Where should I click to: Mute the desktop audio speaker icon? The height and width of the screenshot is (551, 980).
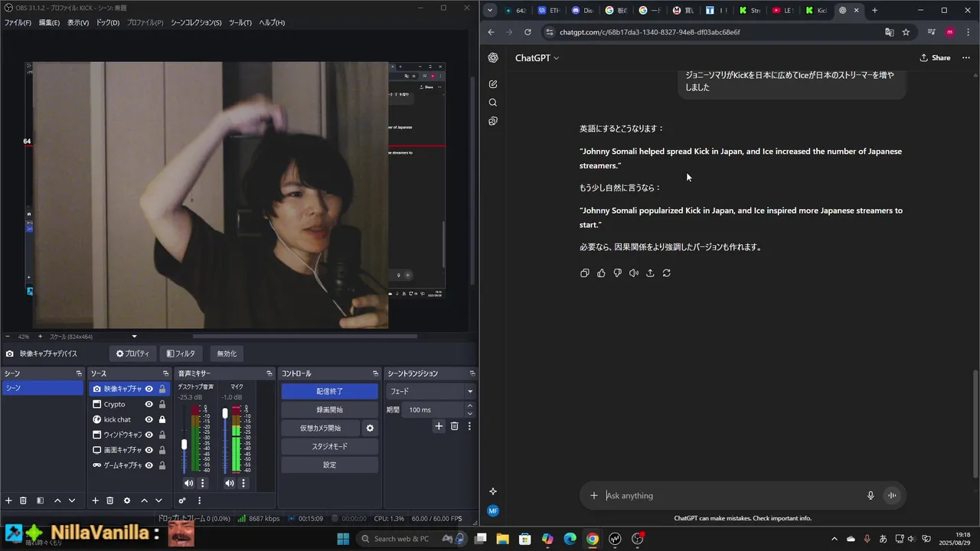(x=188, y=483)
